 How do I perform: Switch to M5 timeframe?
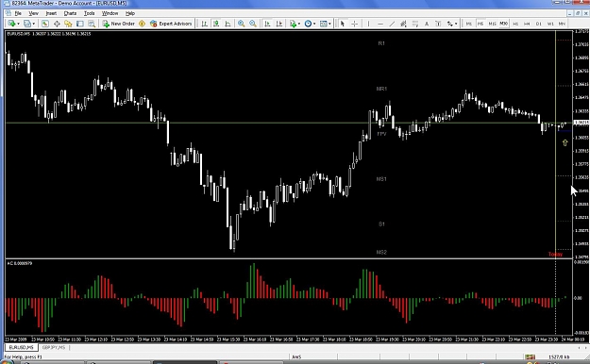pos(480,24)
